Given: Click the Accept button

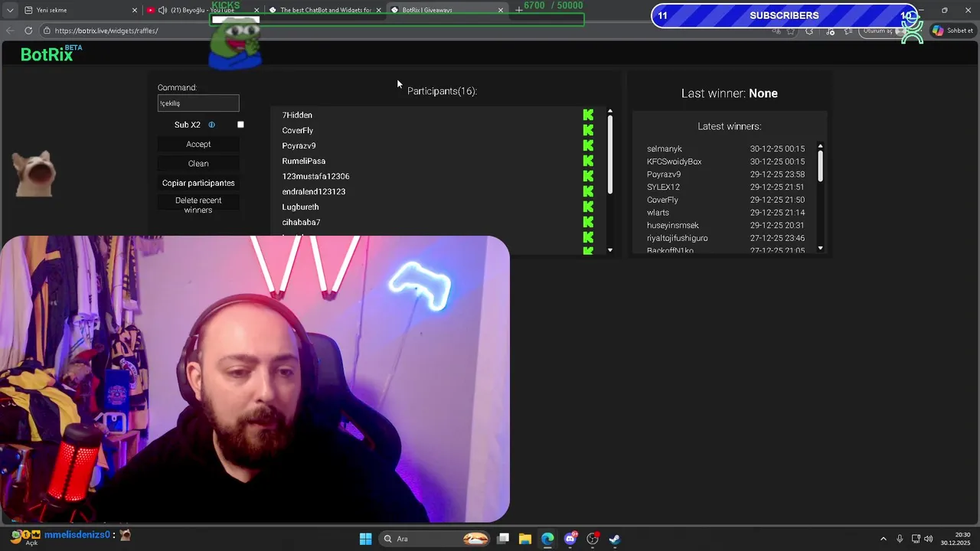Looking at the screenshot, I should [198, 144].
